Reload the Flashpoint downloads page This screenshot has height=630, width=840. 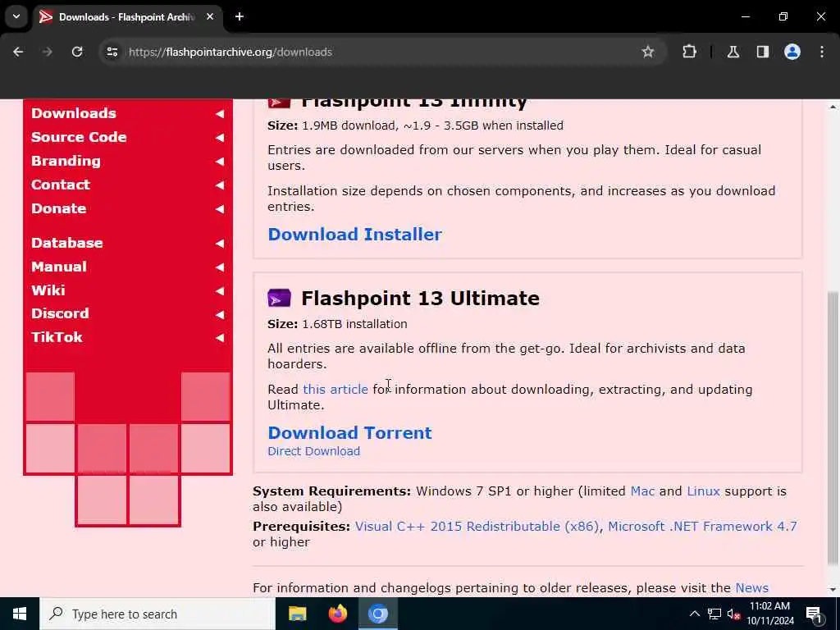77,52
